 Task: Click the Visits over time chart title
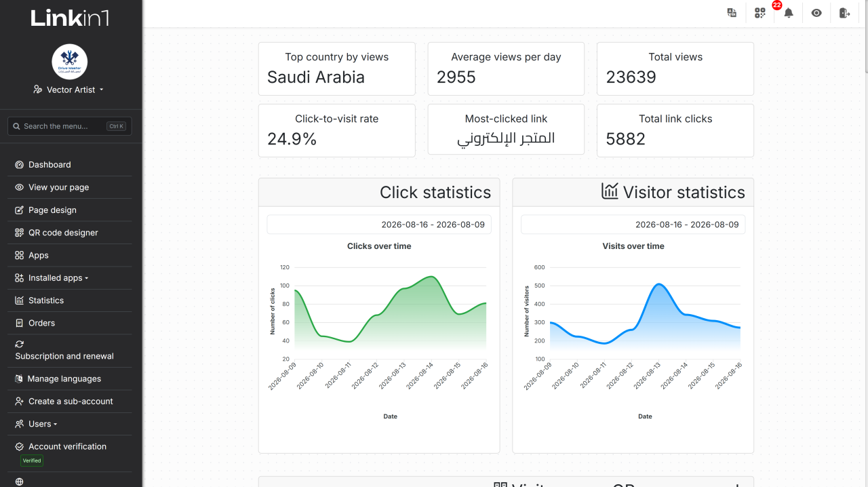(x=633, y=246)
